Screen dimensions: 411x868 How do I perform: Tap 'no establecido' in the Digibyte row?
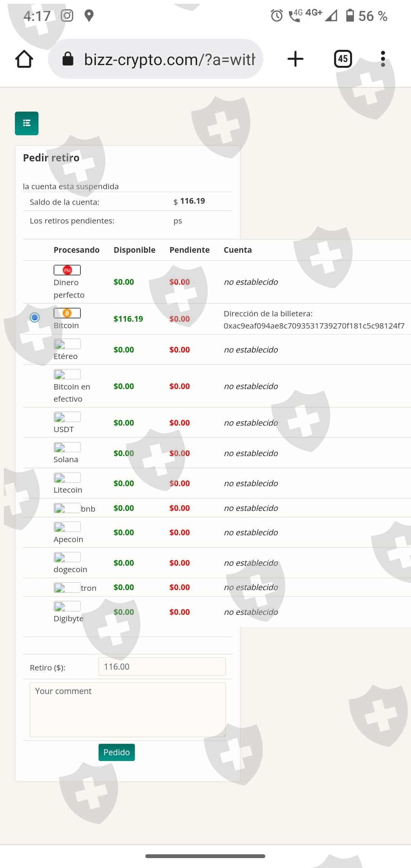[x=251, y=612]
